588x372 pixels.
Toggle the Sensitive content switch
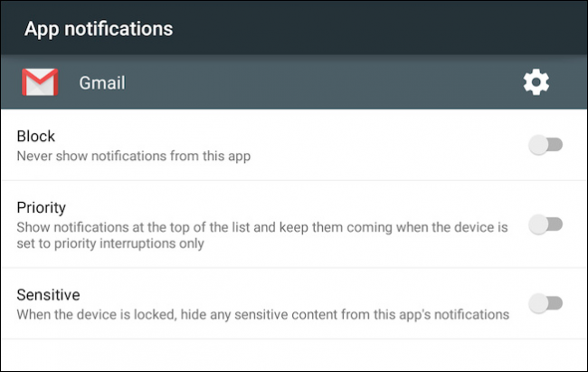point(545,303)
